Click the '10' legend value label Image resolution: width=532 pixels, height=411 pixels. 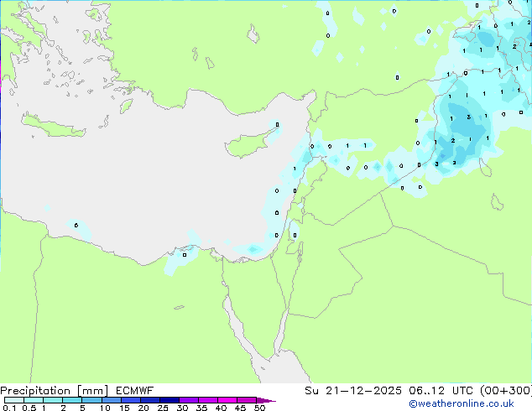105,408
